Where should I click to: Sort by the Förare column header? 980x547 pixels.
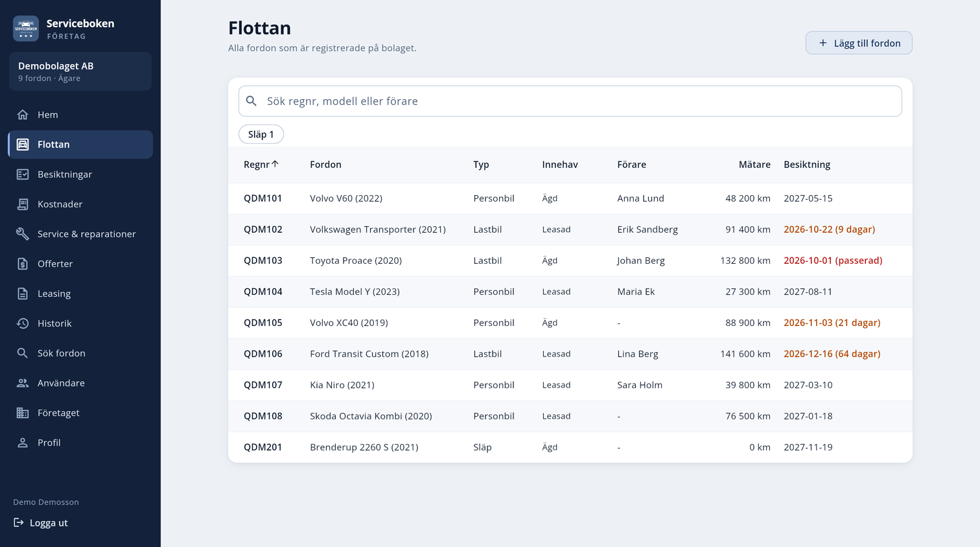(631, 165)
